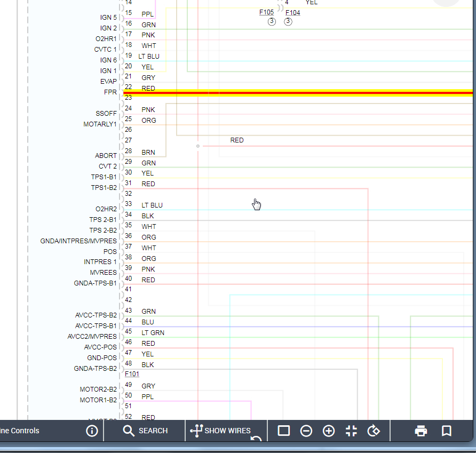Select the PPL wire label at pin 50
This screenshot has width=476, height=453.
(x=147, y=396)
